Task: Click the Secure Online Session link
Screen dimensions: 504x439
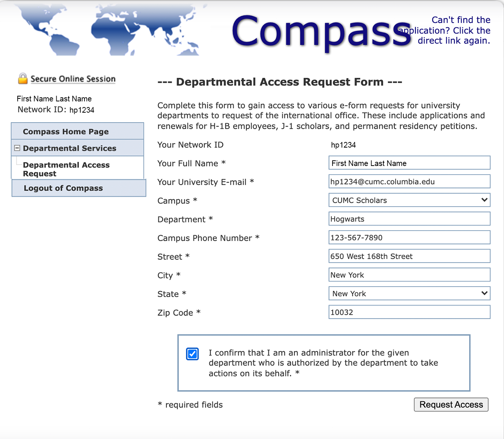Action: click(73, 79)
